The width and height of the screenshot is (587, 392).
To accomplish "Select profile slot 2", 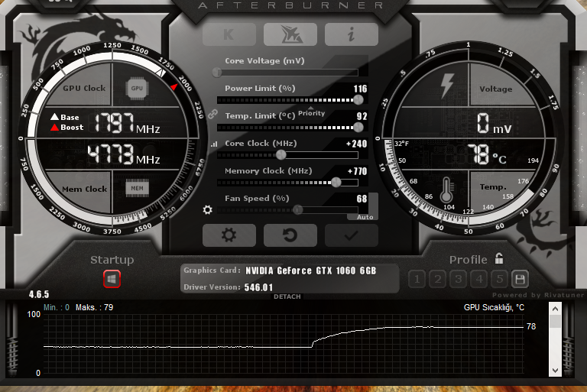I will (x=438, y=279).
